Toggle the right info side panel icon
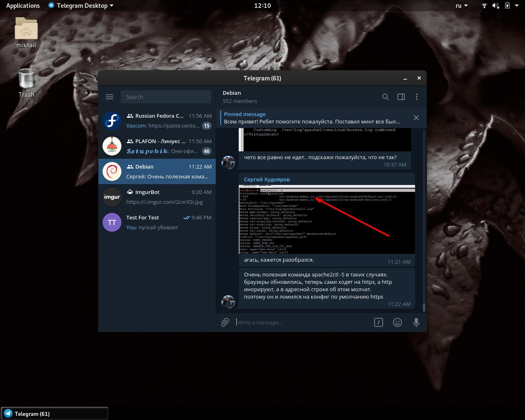Screen dimensions: 525x420 pyautogui.click(x=401, y=97)
